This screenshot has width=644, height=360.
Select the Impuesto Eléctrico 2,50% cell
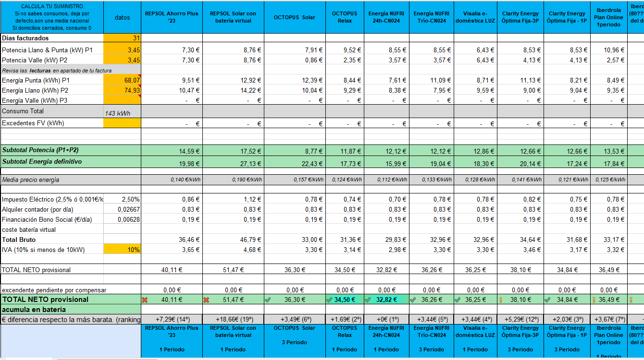coord(122,199)
